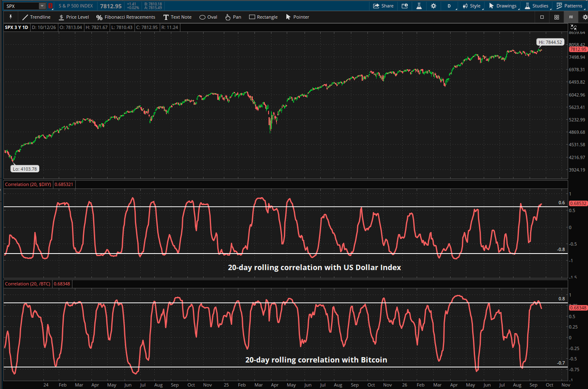Click the Correlation (20, /BTC) study label
Screen dimensions: 588x389
tap(28, 284)
